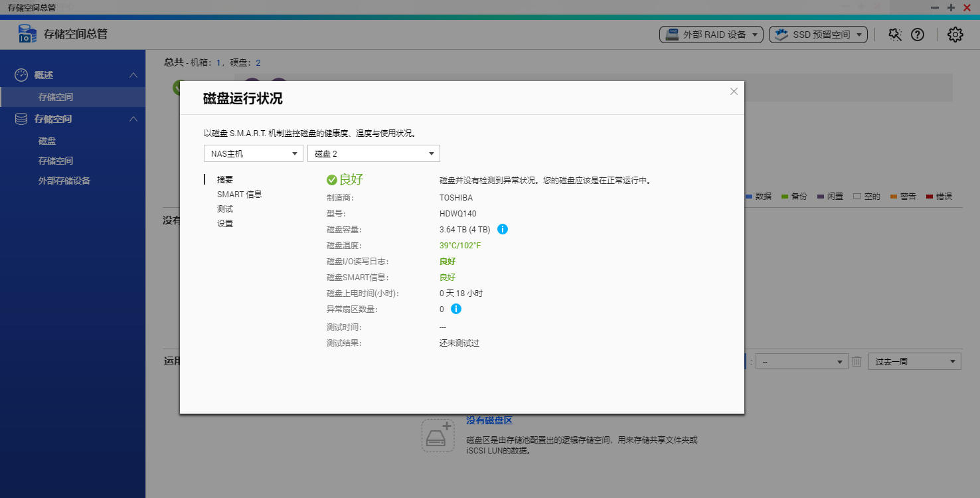Click the storage wizard wand icon
The image size is (980, 498).
[894, 34]
